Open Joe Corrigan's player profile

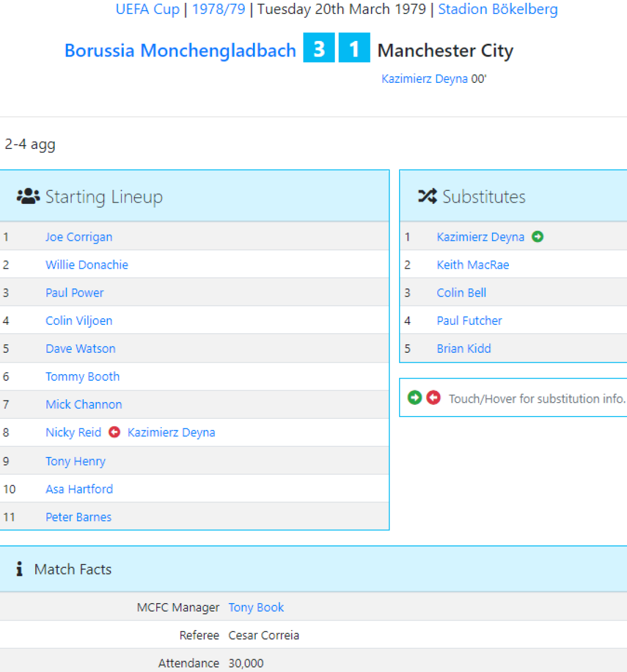point(79,237)
